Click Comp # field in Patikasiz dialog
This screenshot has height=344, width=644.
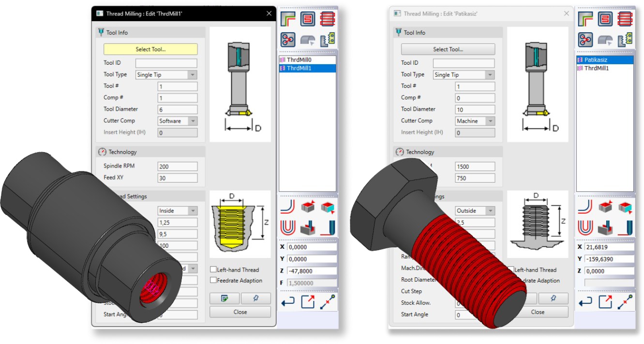pyautogui.click(x=475, y=98)
